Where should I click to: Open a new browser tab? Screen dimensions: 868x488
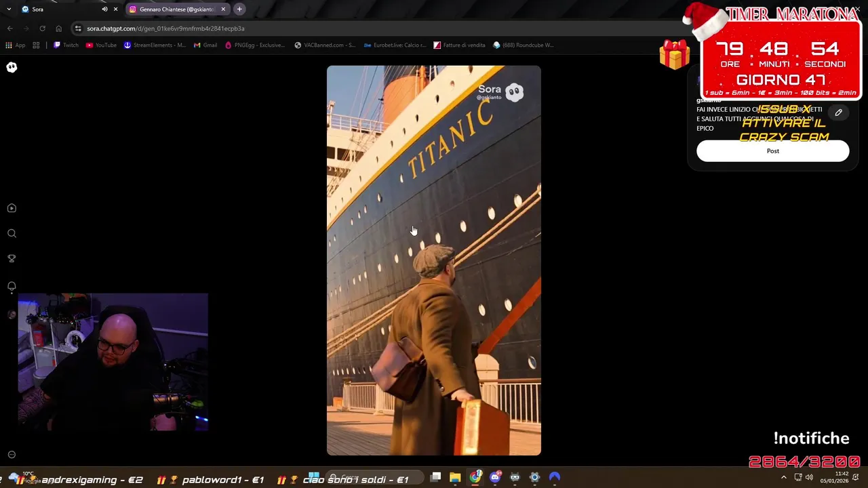pyautogui.click(x=239, y=9)
